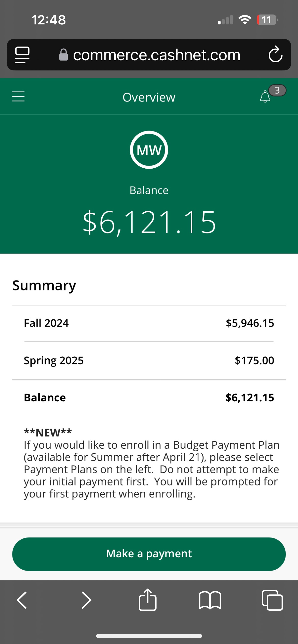Tap the large $6,121.15 balance header
The width and height of the screenshot is (298, 644).
149,222
